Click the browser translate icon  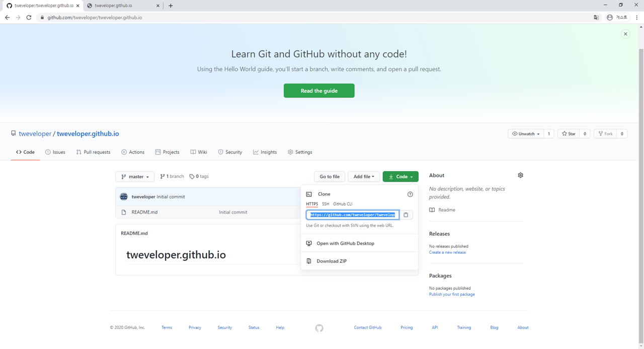596,18
